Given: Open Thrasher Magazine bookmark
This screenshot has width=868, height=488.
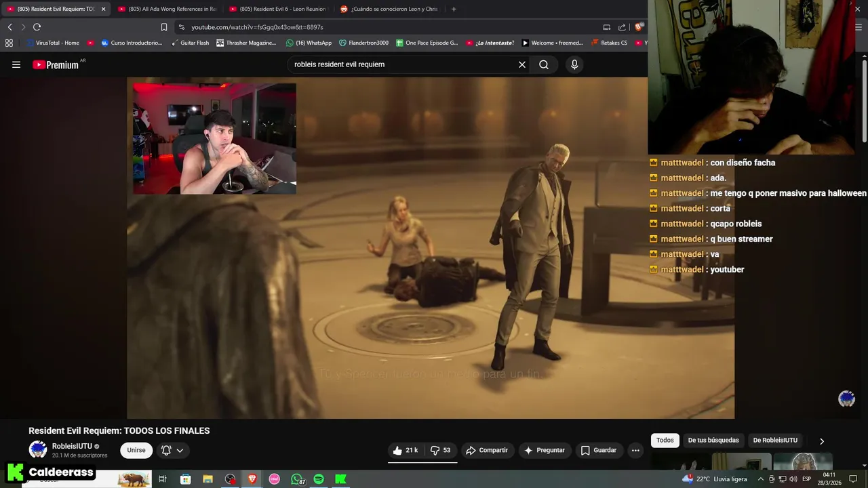Looking at the screenshot, I should pyautogui.click(x=246, y=43).
